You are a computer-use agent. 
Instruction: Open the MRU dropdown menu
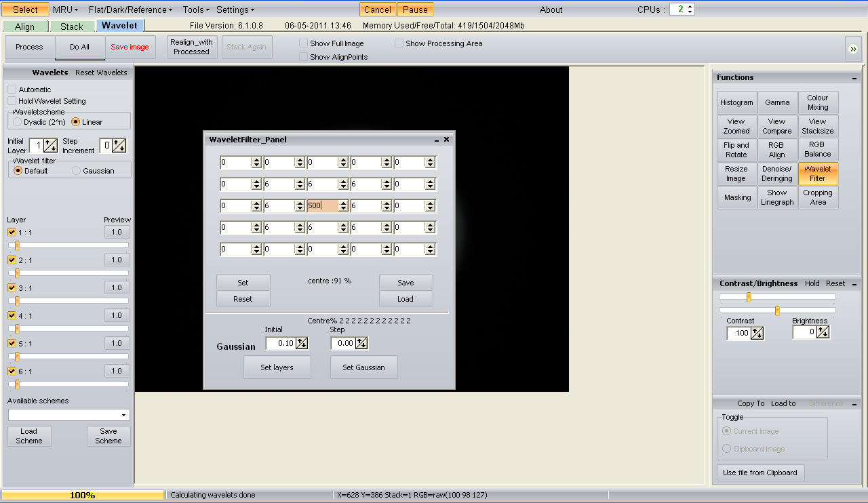click(x=65, y=9)
